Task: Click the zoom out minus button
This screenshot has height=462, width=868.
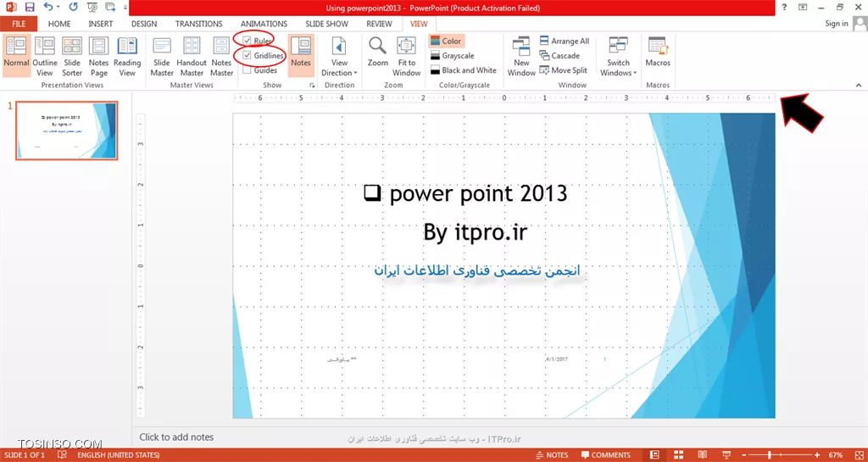Action: tap(745, 455)
